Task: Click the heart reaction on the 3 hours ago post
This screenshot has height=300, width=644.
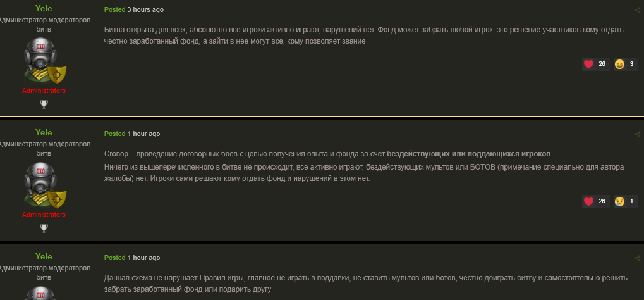Action: click(589, 64)
